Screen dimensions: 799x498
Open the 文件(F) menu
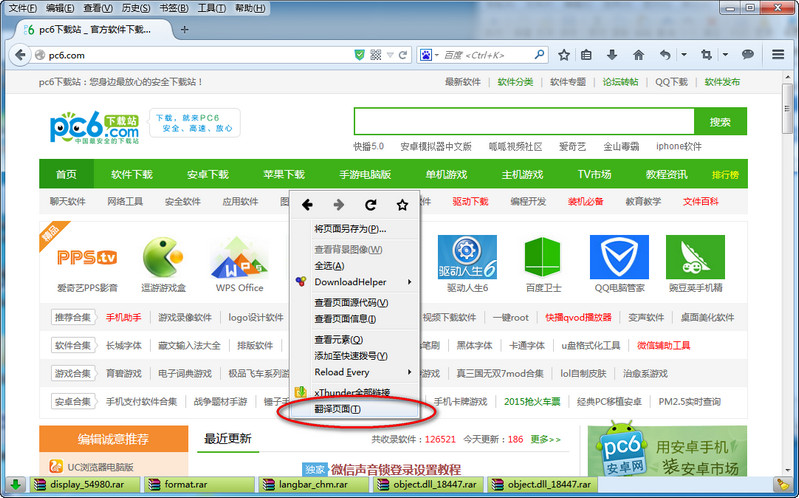click(x=23, y=8)
